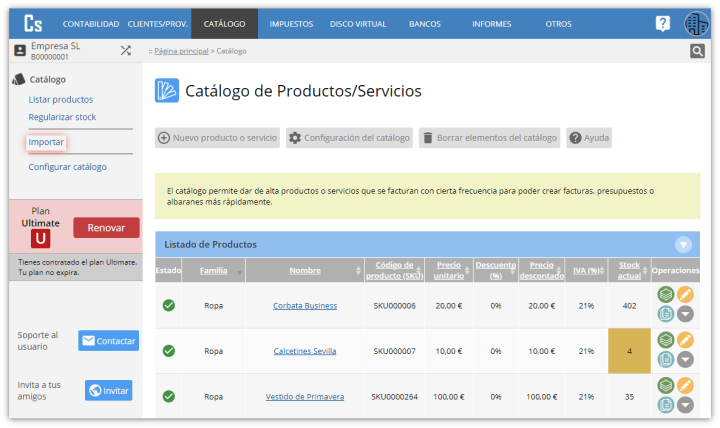The image size is (720, 428).
Task: Click Borrar elementos del catálogo button
Action: point(489,138)
